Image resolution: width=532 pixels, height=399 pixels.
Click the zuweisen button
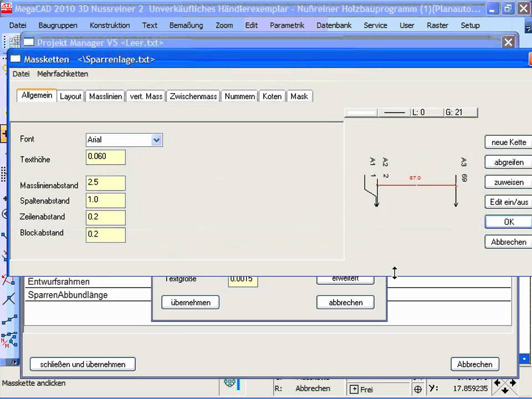[508, 182]
